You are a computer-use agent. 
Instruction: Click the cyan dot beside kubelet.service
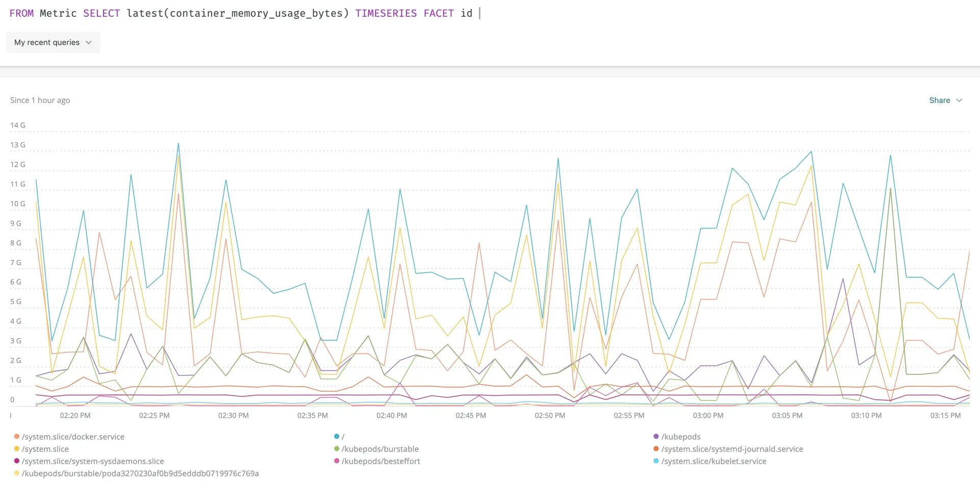(x=656, y=461)
